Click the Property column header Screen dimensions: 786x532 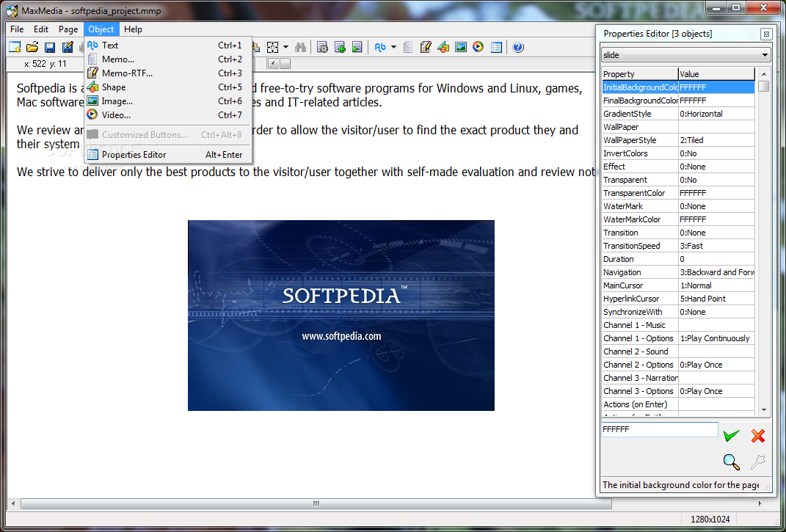pos(640,73)
